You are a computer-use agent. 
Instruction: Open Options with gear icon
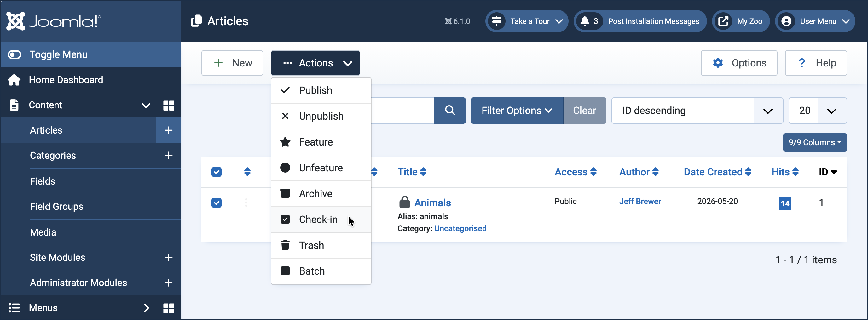coord(739,63)
